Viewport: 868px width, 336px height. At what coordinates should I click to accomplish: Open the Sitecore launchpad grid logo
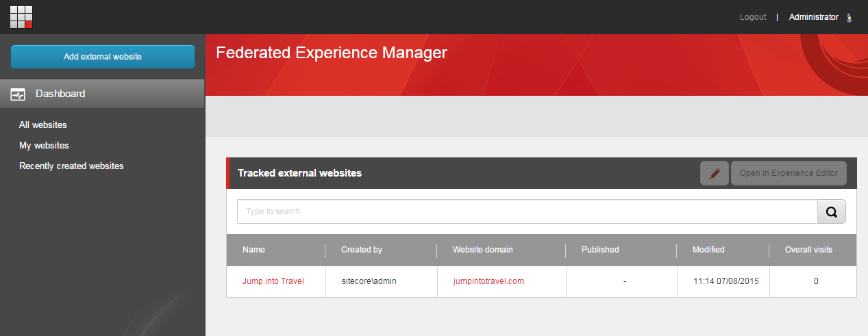pyautogui.click(x=21, y=16)
